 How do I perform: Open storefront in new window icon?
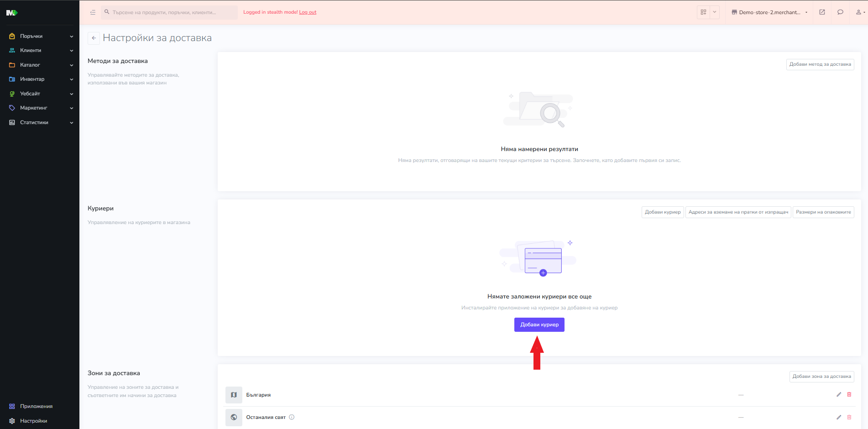822,12
